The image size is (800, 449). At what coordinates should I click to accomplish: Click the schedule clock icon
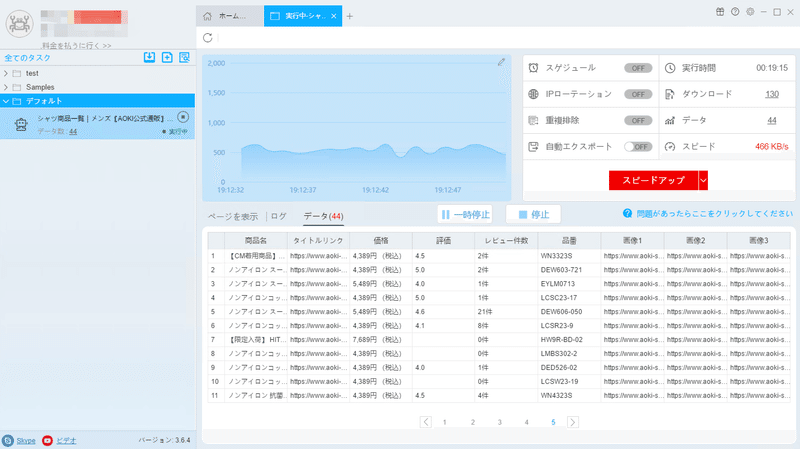533,68
